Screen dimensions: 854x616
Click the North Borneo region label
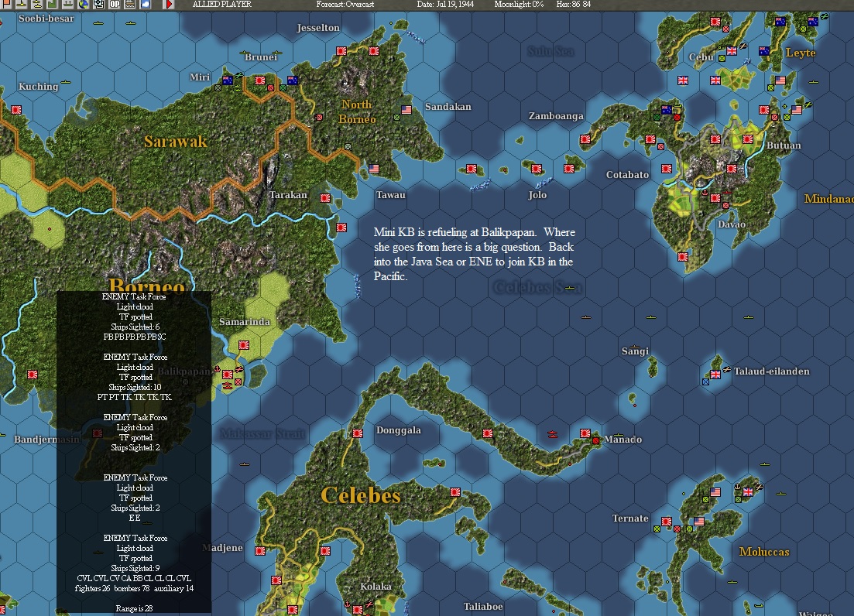tap(357, 111)
